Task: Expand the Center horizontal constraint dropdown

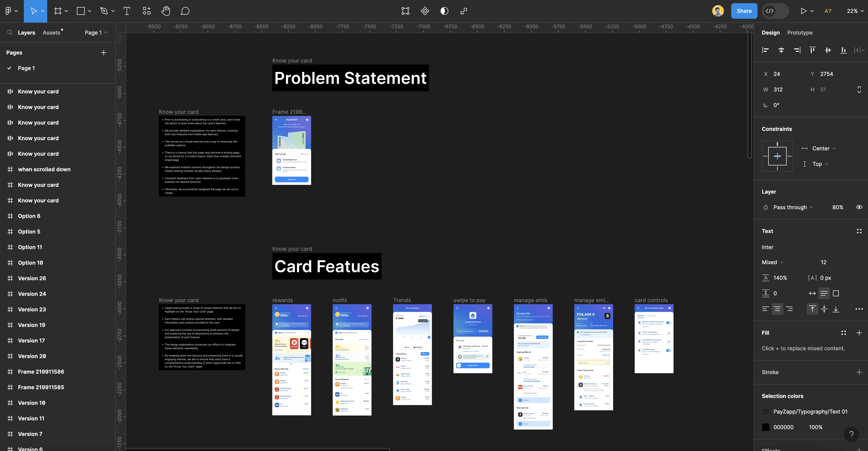Action: [x=823, y=149]
